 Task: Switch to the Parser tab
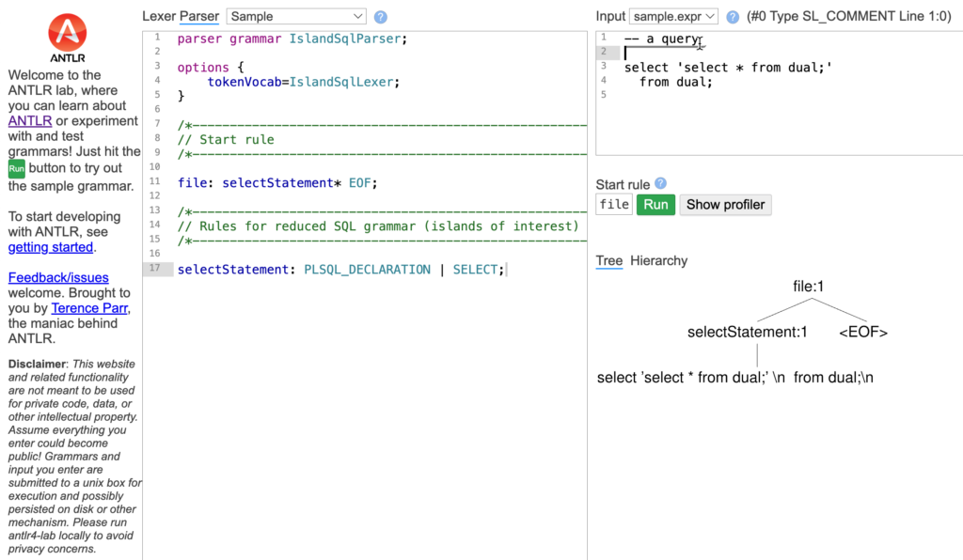pos(200,16)
